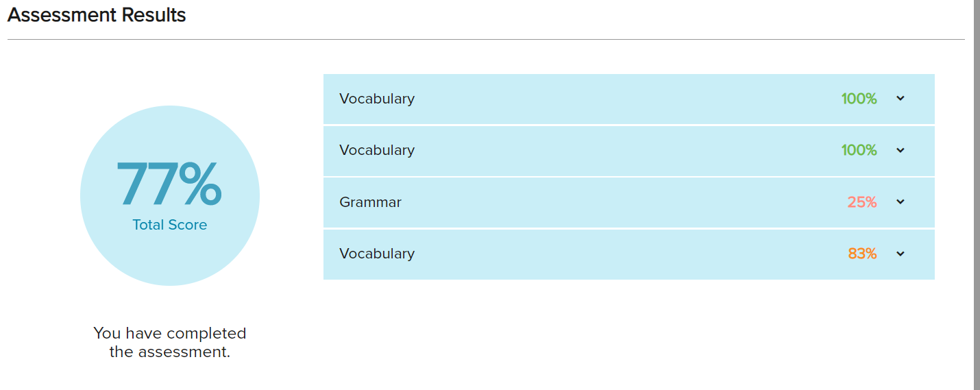Click the 100% score in the second row
This screenshot has height=390, width=980.
pos(859,150)
